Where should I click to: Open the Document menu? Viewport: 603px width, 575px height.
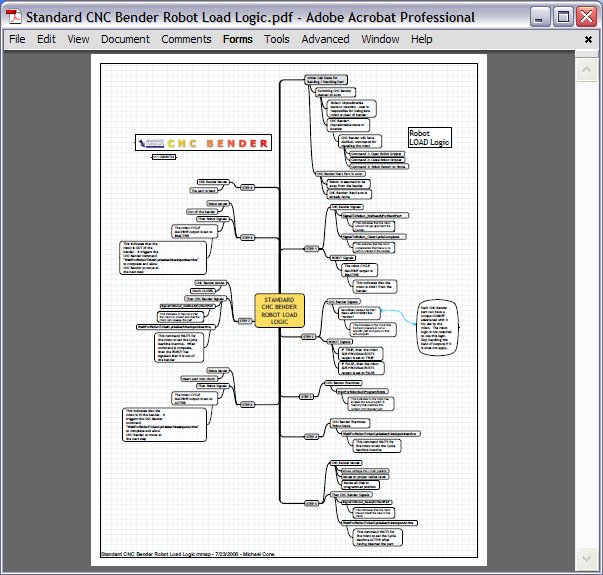click(x=125, y=39)
